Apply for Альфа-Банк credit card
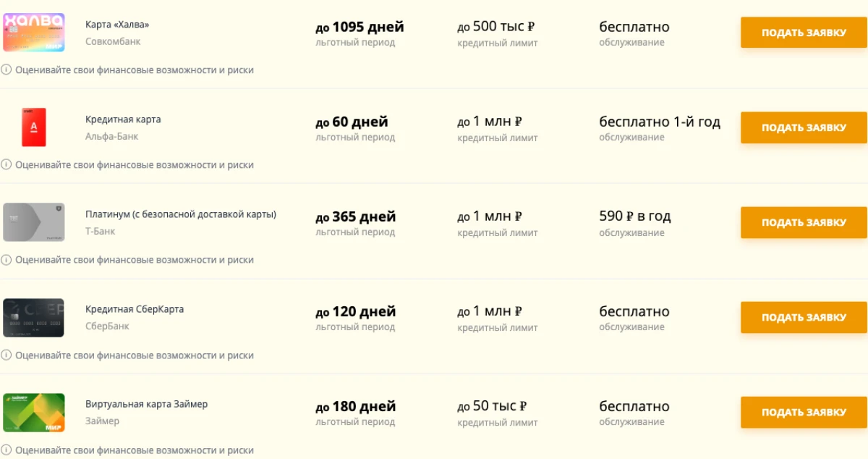 [x=804, y=127]
